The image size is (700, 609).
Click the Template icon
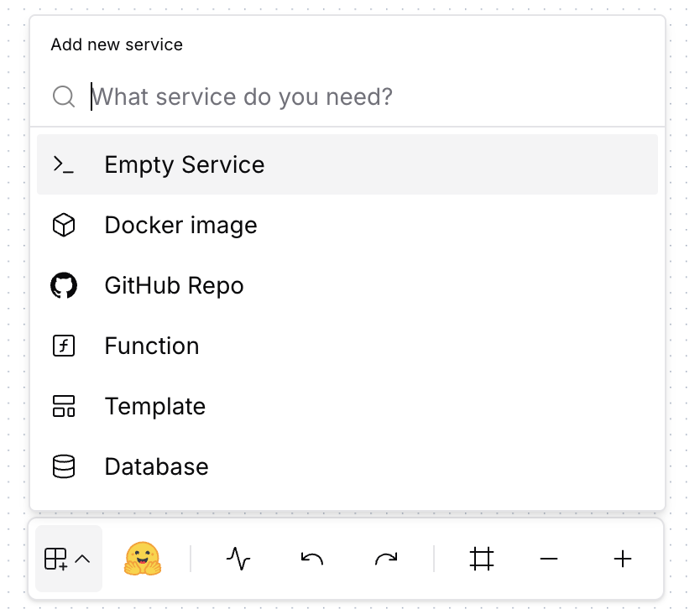pyautogui.click(x=65, y=406)
